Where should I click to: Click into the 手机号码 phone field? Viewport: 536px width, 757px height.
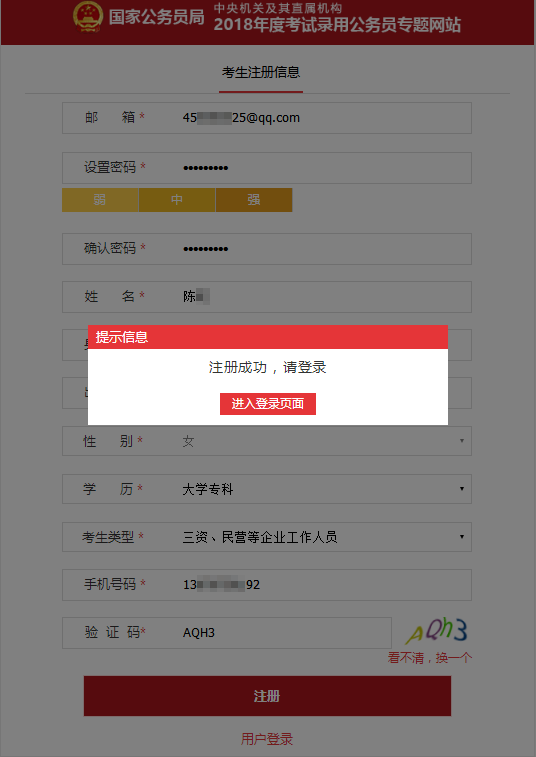(x=267, y=585)
